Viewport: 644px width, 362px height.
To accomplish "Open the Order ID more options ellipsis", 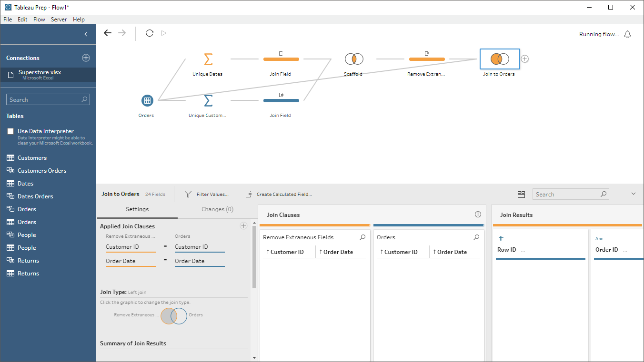I will (625, 250).
